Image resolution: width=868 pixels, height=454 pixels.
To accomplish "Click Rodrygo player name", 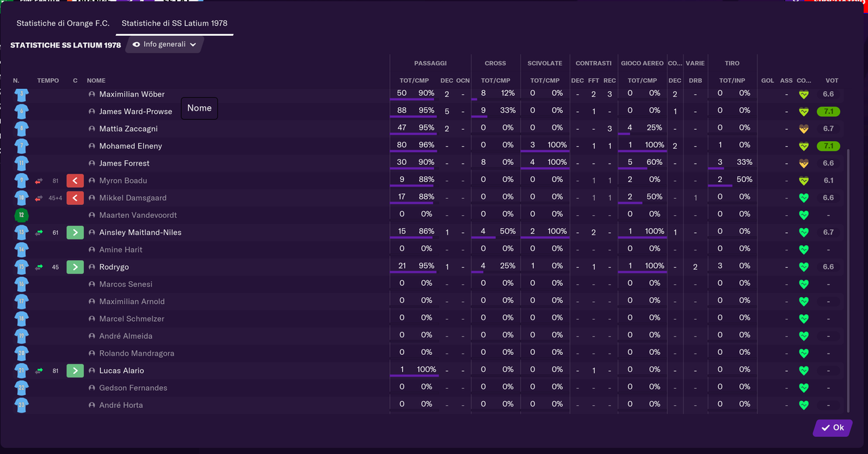I will click(114, 267).
